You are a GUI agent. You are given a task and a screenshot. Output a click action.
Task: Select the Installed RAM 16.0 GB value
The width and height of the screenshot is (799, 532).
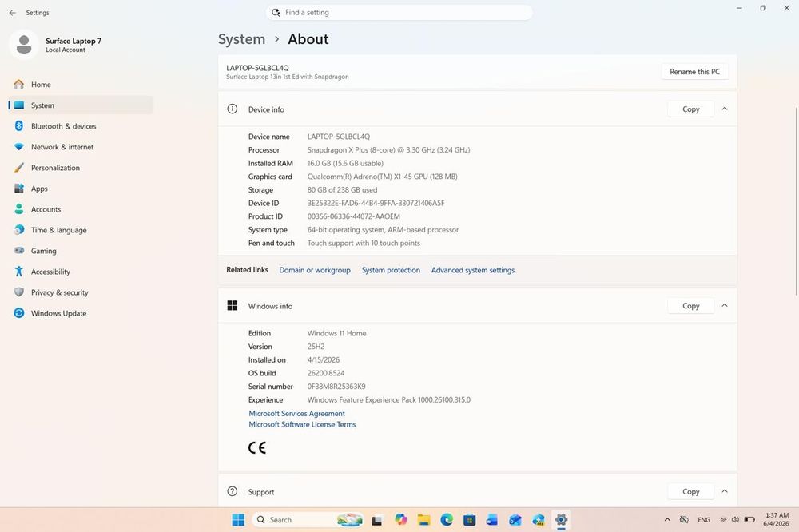point(345,164)
